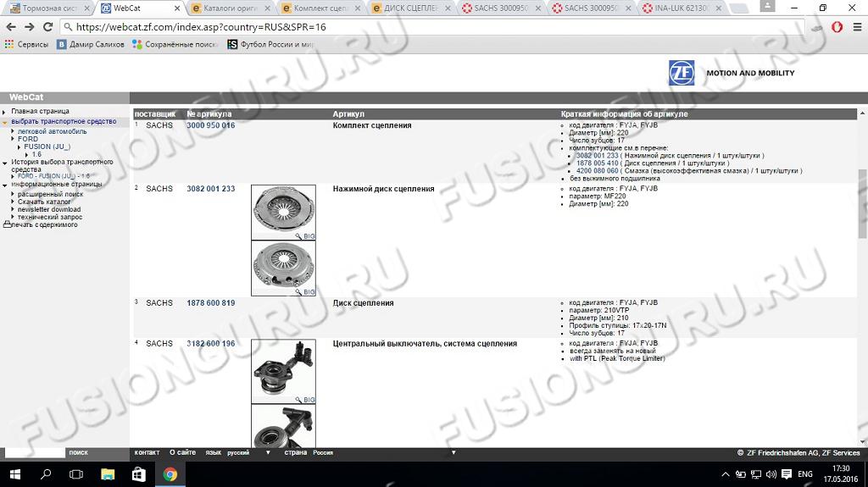Open article number 3082 001 233 in list
Screen dimensions: 868x487
click(x=210, y=189)
